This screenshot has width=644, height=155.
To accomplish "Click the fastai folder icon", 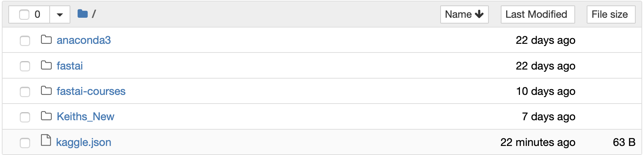I will 46,65.
